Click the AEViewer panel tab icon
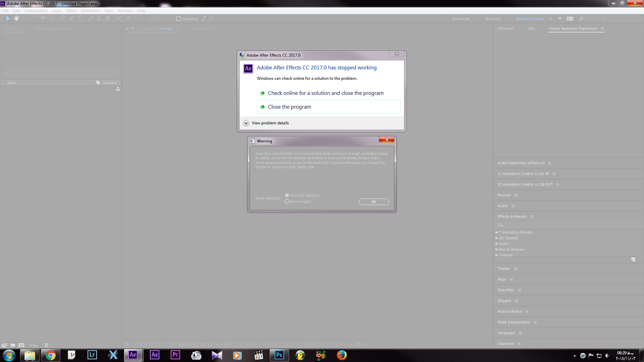 tap(505, 28)
